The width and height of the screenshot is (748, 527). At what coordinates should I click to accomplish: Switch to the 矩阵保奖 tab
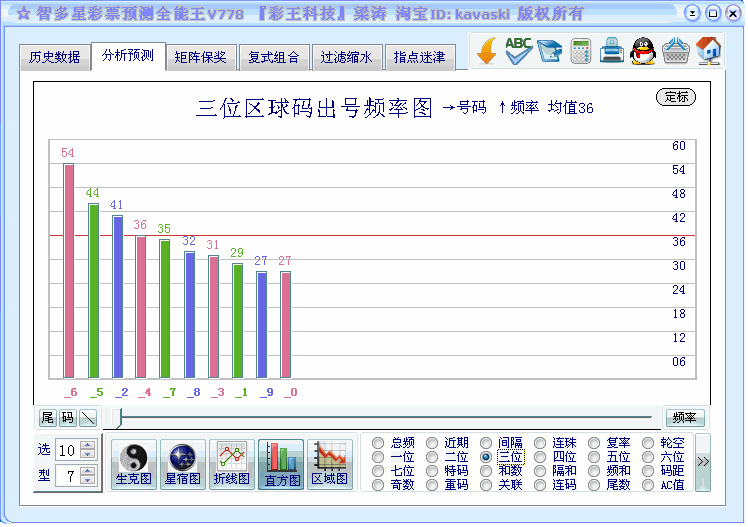pos(200,57)
